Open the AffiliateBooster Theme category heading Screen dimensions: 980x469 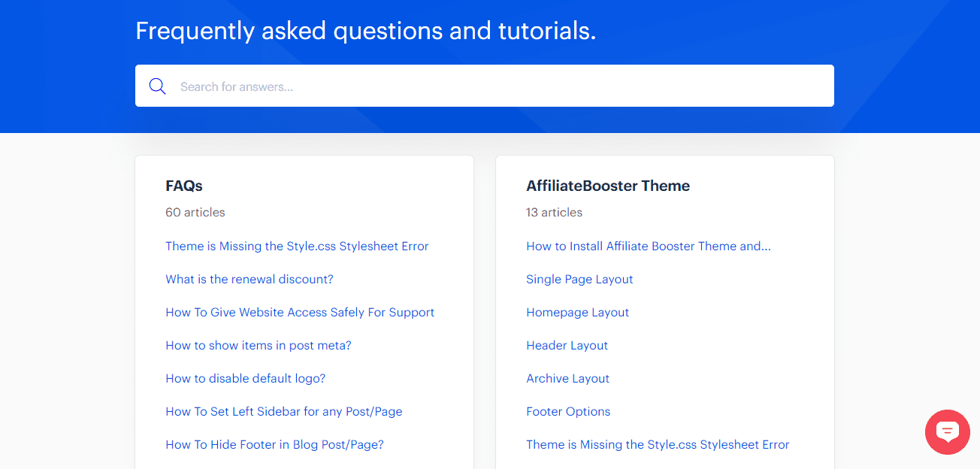point(608,186)
